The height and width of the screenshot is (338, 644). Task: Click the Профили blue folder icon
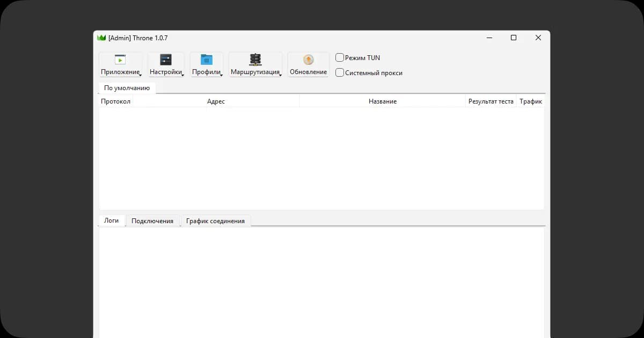click(207, 60)
